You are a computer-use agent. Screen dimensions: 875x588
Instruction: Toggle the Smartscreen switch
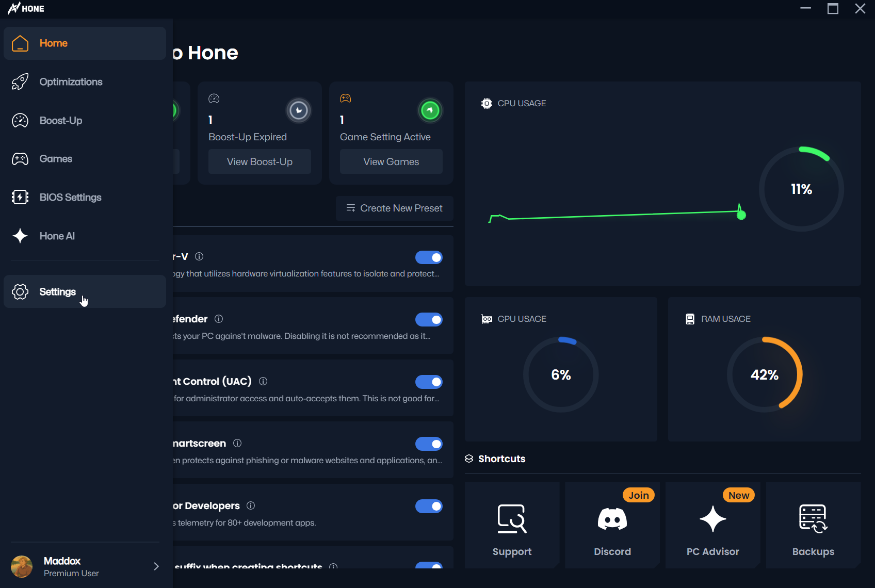coord(429,444)
